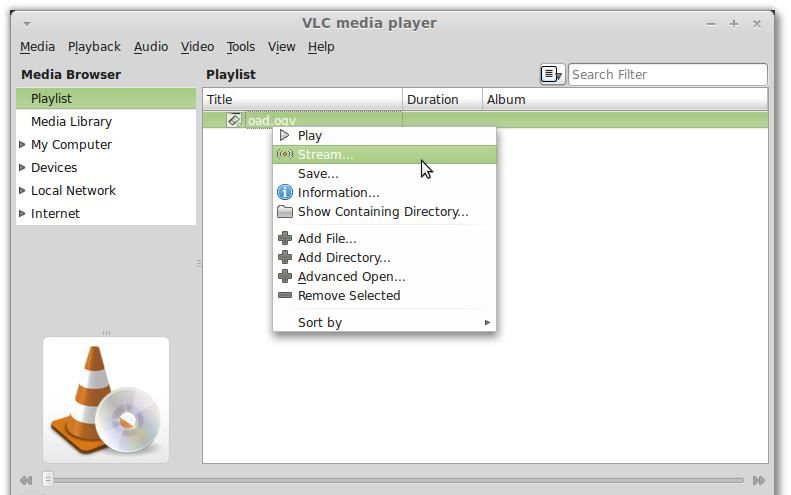The width and height of the screenshot is (791, 495).
Task: Choose Add Directory... menu entry
Action: [x=384, y=257]
